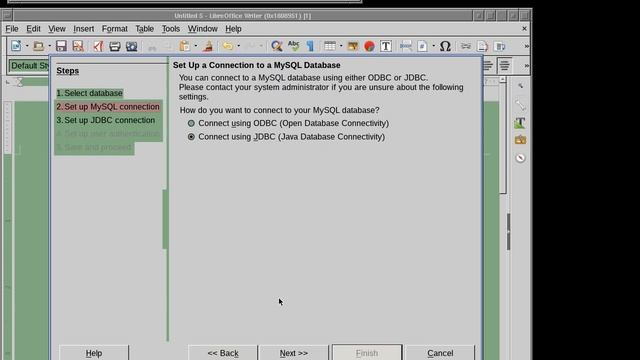Open the Tools menu
Screen dimensions: 640x360
coord(171,29)
